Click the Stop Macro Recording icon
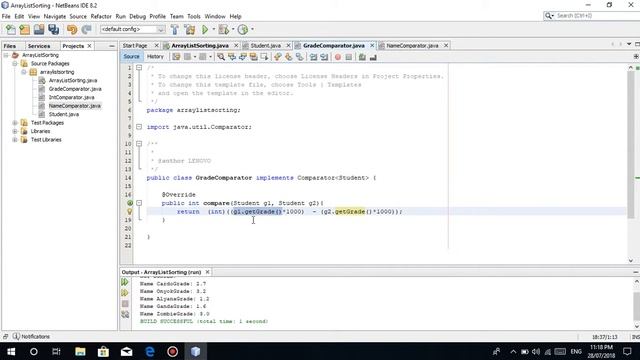 coord(349,57)
